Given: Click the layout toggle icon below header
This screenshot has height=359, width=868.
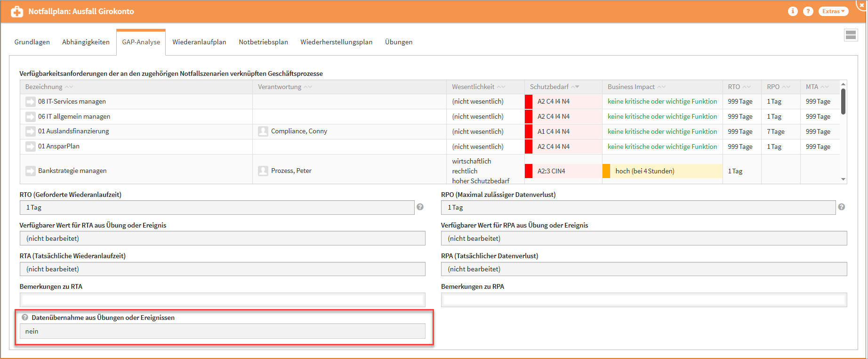Looking at the screenshot, I should tap(851, 35).
